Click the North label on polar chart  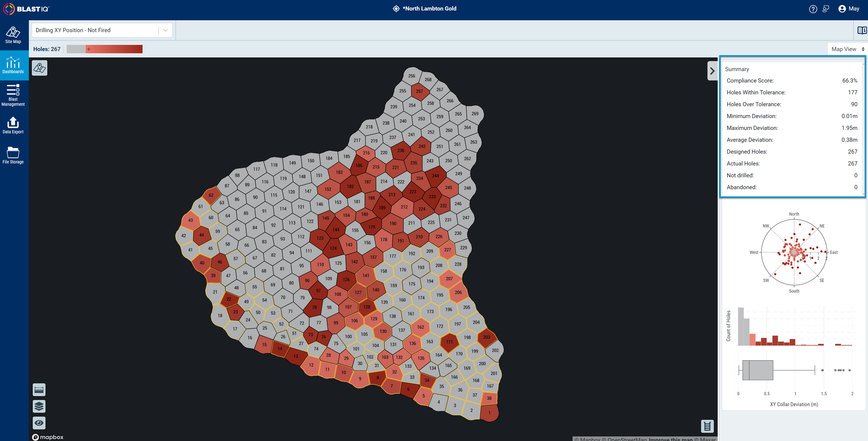794,214
